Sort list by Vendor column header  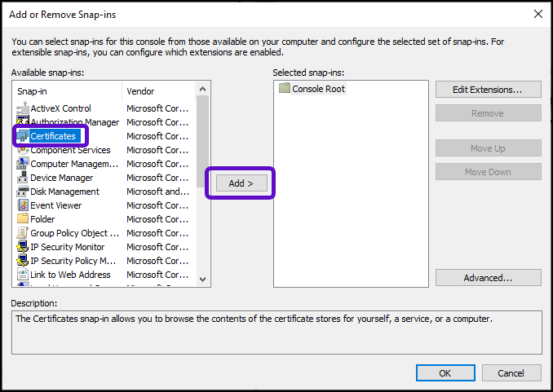pos(158,91)
